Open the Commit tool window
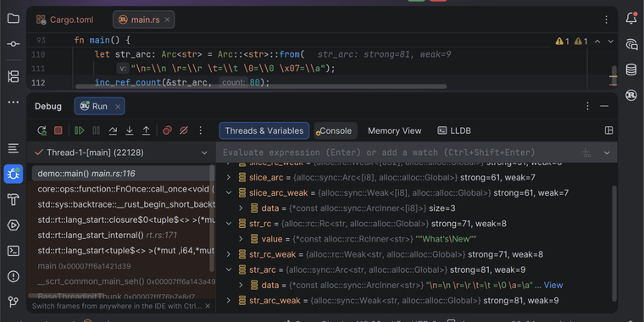644x322 pixels. tap(14, 44)
